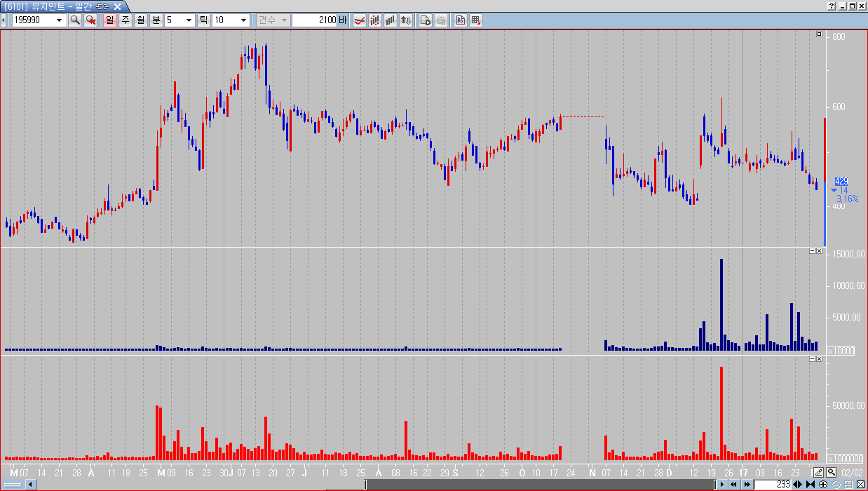Click the stock search magnifier icon
The height and width of the screenshot is (491, 868).
point(75,20)
